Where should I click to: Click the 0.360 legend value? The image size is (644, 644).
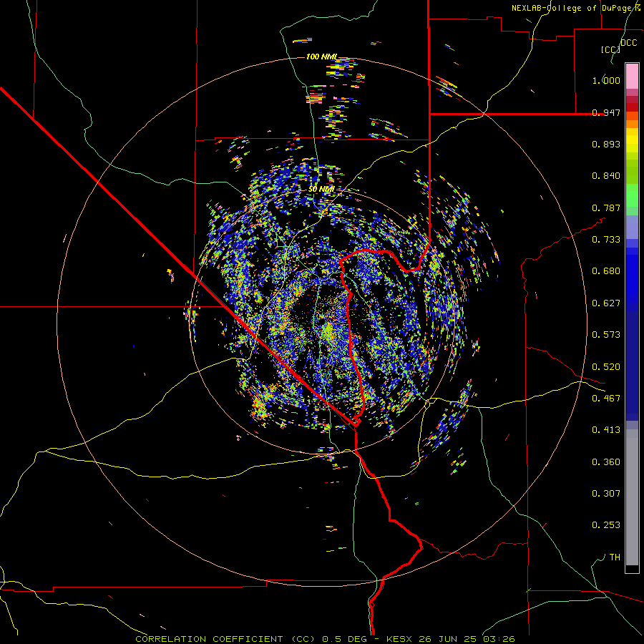(x=606, y=462)
